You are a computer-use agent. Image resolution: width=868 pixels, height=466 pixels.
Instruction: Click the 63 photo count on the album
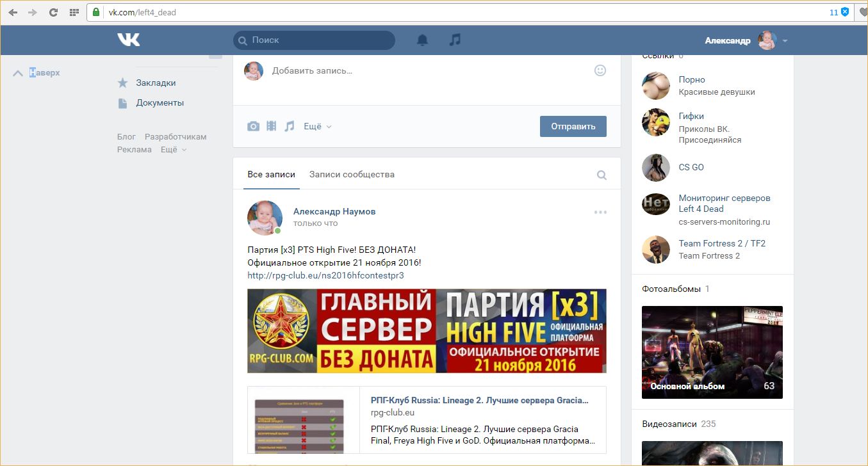(x=769, y=386)
